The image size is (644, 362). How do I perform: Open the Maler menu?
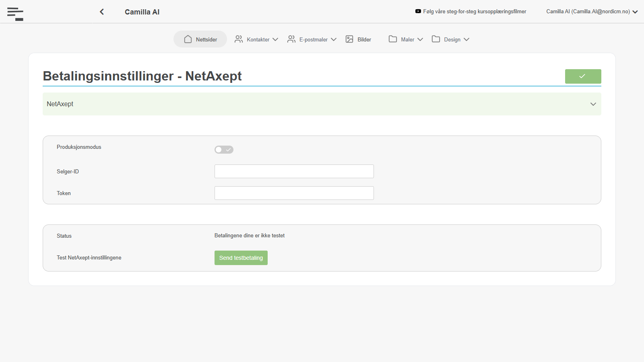(406, 39)
